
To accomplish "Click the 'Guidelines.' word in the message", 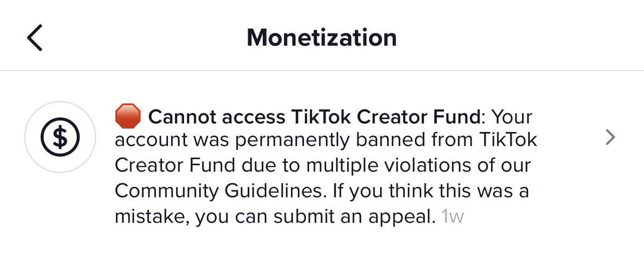I will 272,192.
